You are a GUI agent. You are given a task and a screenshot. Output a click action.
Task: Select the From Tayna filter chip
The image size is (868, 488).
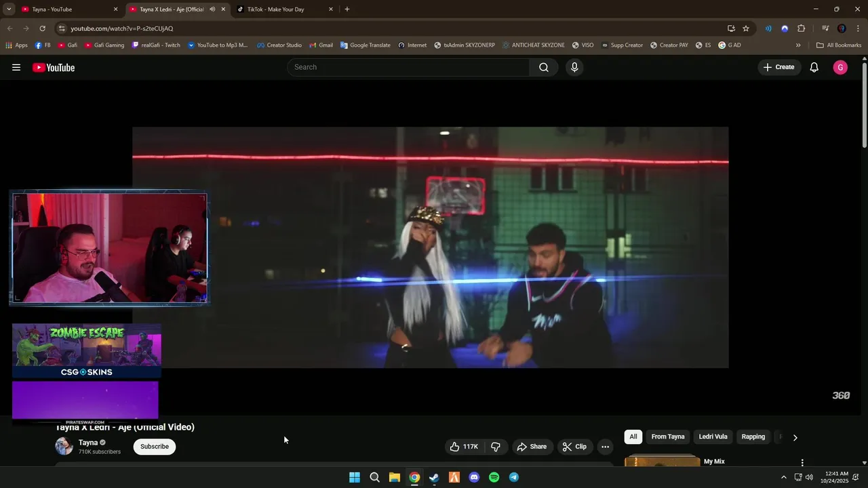coord(668,437)
